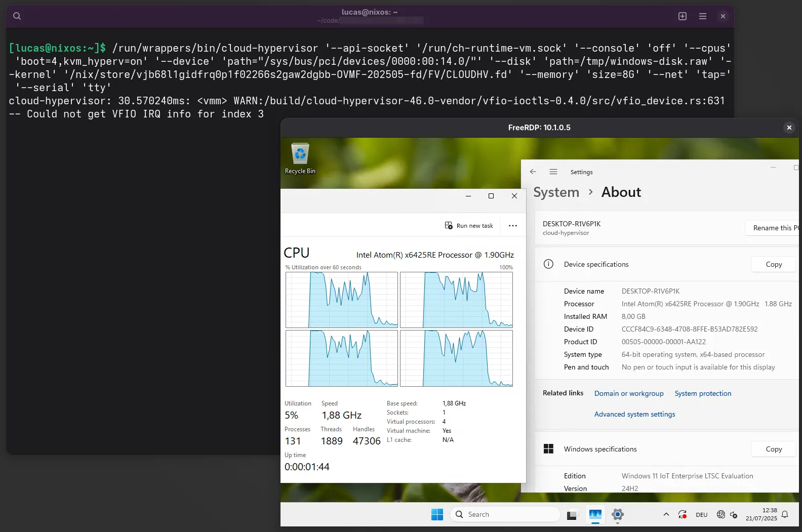Open the terminal hamburger menu
Image resolution: width=802 pixels, height=532 pixels.
click(703, 16)
